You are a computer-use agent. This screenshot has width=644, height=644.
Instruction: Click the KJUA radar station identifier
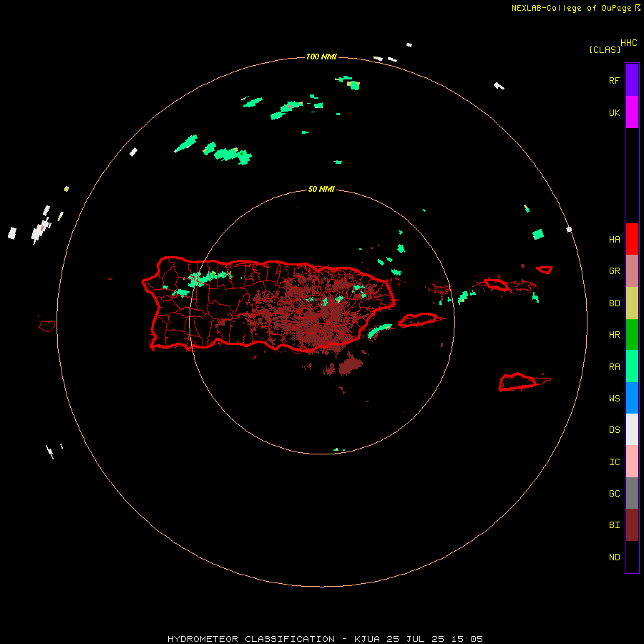369,639
